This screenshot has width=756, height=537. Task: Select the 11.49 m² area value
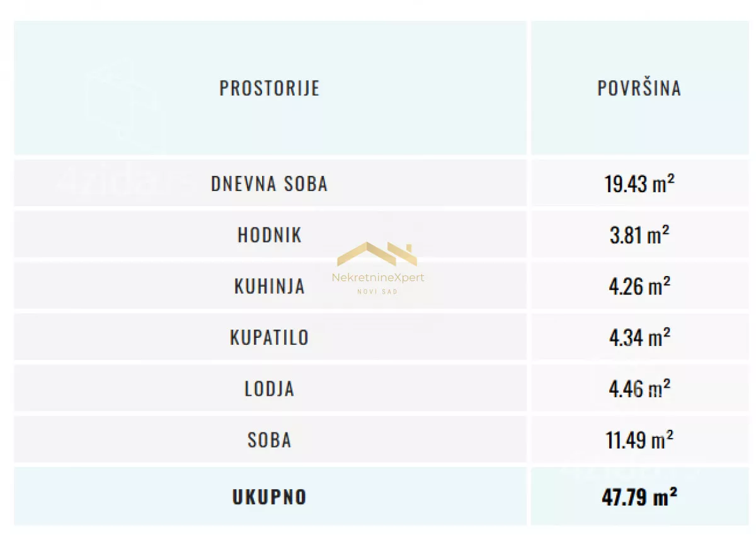click(x=639, y=439)
